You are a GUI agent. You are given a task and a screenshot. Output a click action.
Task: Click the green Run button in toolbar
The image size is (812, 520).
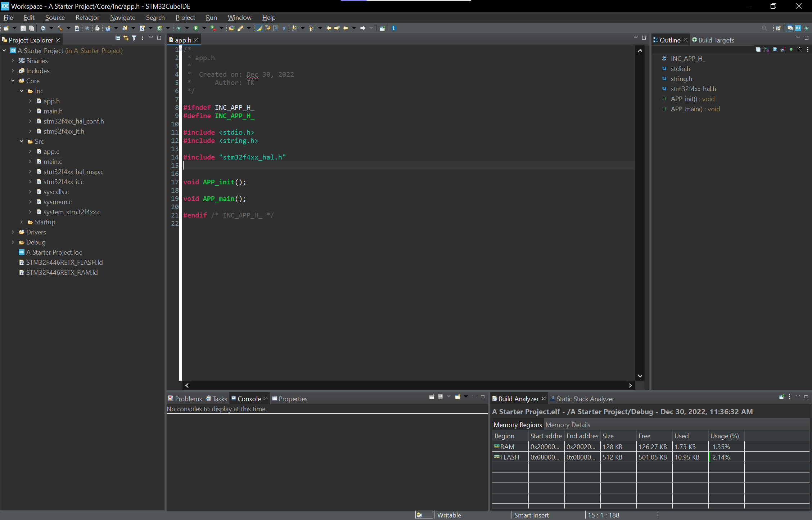tap(196, 28)
